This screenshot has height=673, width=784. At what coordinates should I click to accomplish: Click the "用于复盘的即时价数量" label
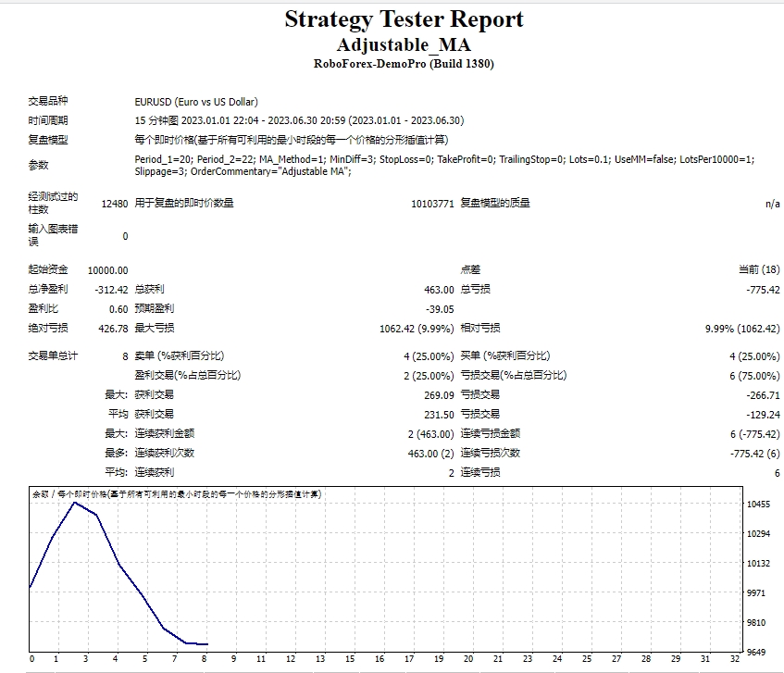pos(184,203)
